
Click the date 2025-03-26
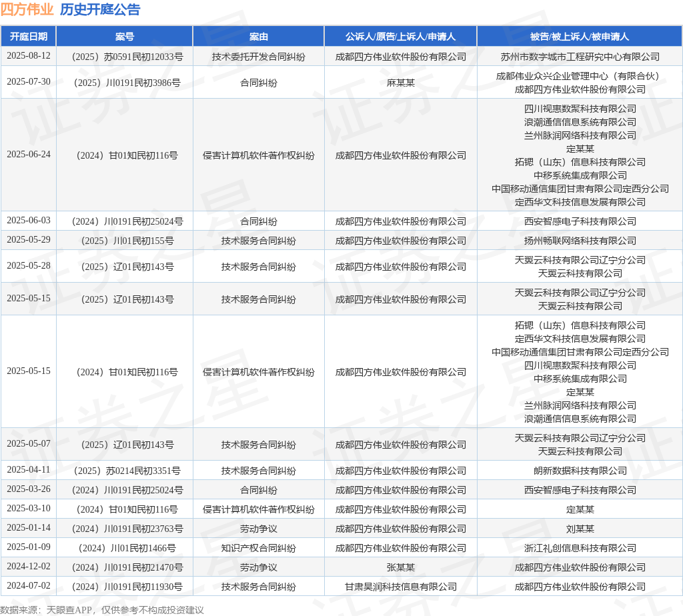29,489
